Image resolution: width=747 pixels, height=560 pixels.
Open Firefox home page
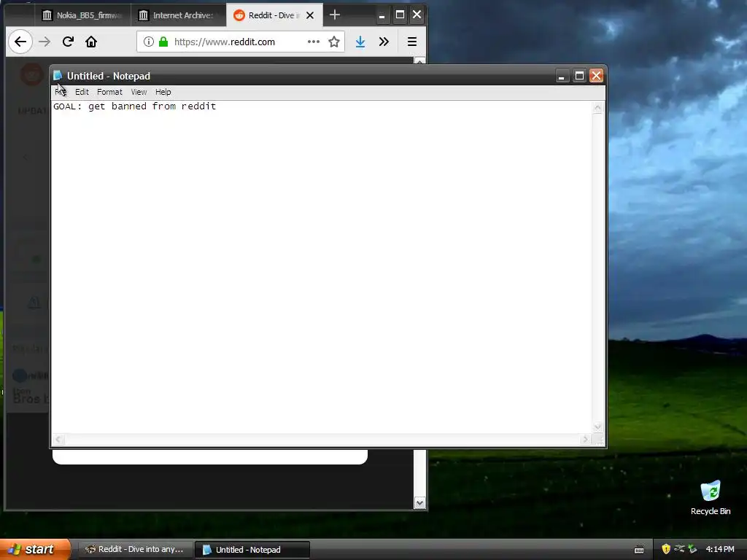pos(91,42)
